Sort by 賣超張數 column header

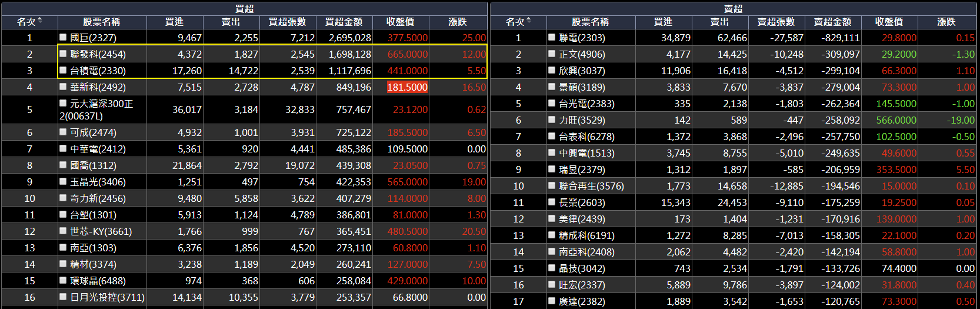(776, 22)
